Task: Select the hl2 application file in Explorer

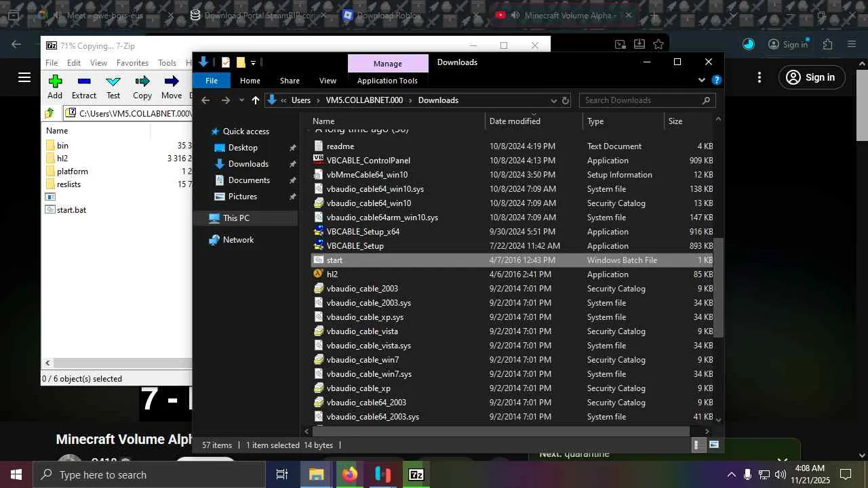Action: (x=332, y=274)
